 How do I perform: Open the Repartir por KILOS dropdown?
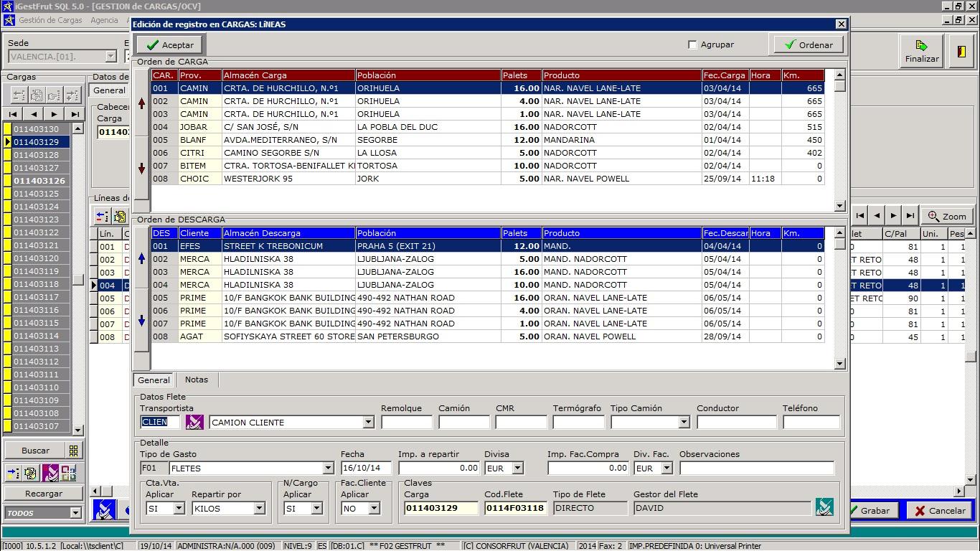[259, 508]
